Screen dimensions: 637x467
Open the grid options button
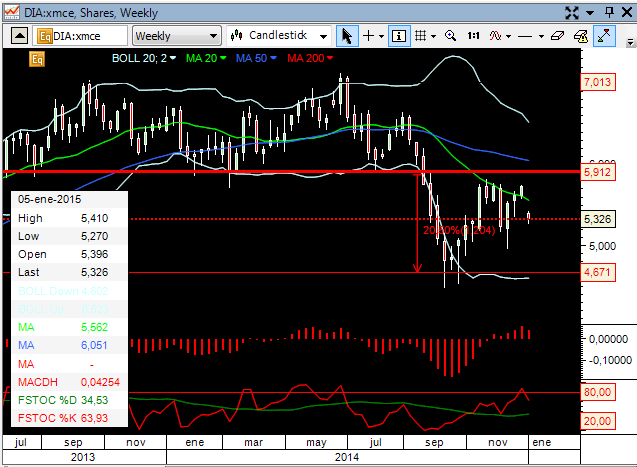422,35
